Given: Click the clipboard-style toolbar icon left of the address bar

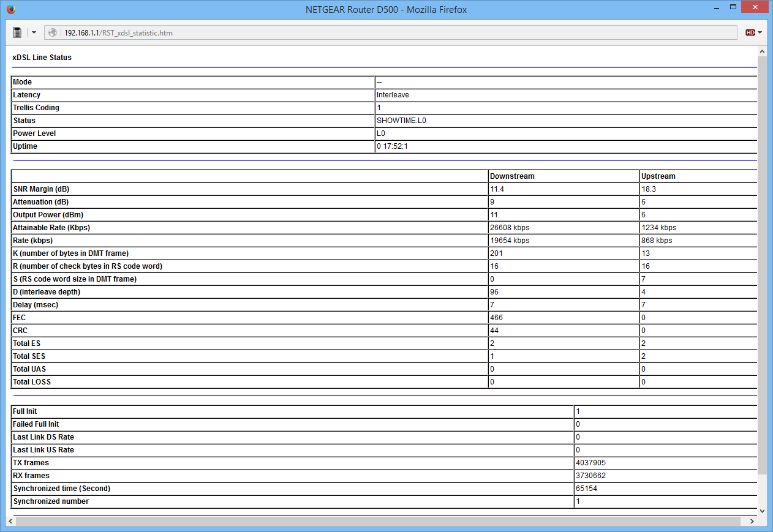Looking at the screenshot, I should coord(17,32).
